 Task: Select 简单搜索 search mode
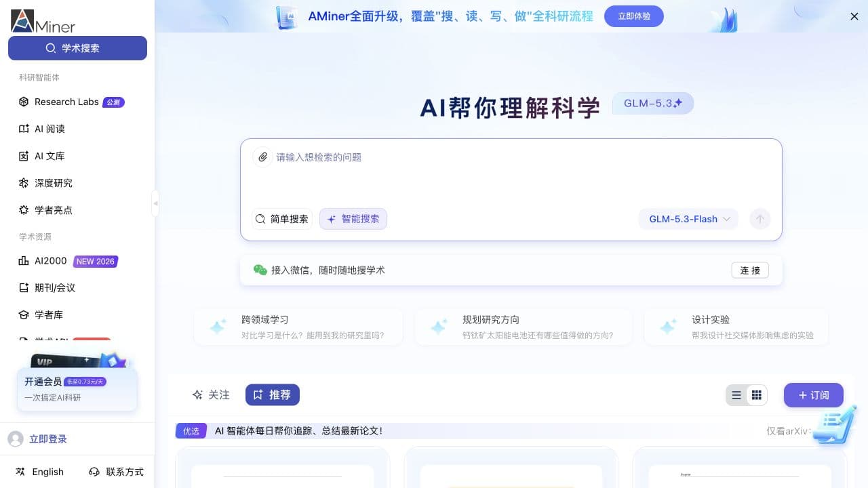coord(282,219)
